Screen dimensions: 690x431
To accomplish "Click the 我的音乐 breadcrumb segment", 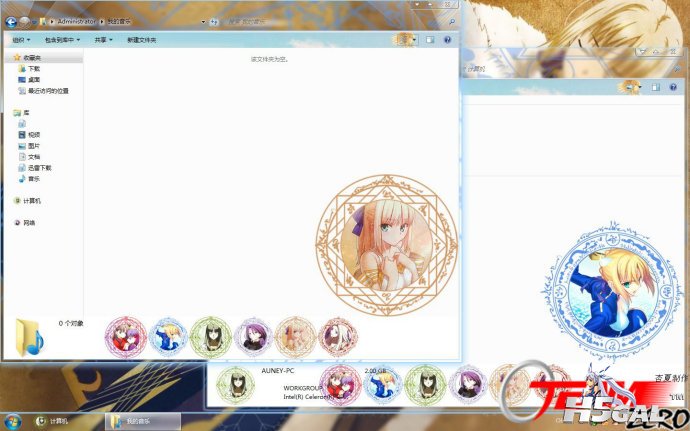I will tap(119, 22).
